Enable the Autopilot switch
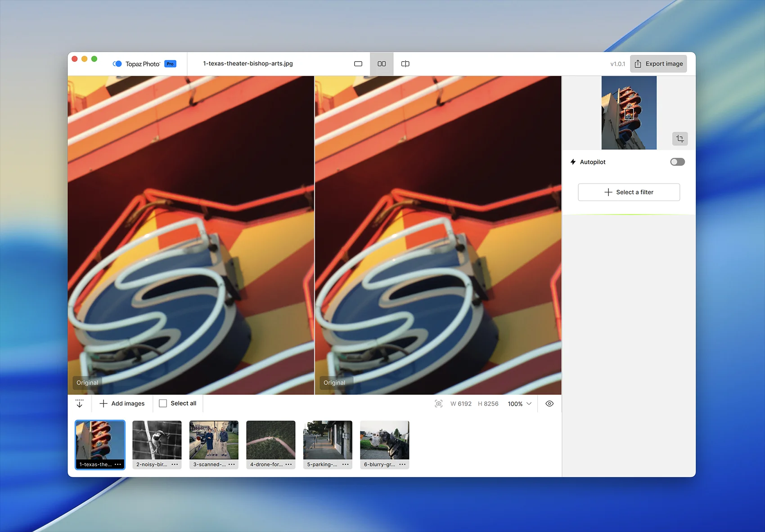Image resolution: width=765 pixels, height=532 pixels. click(x=677, y=162)
